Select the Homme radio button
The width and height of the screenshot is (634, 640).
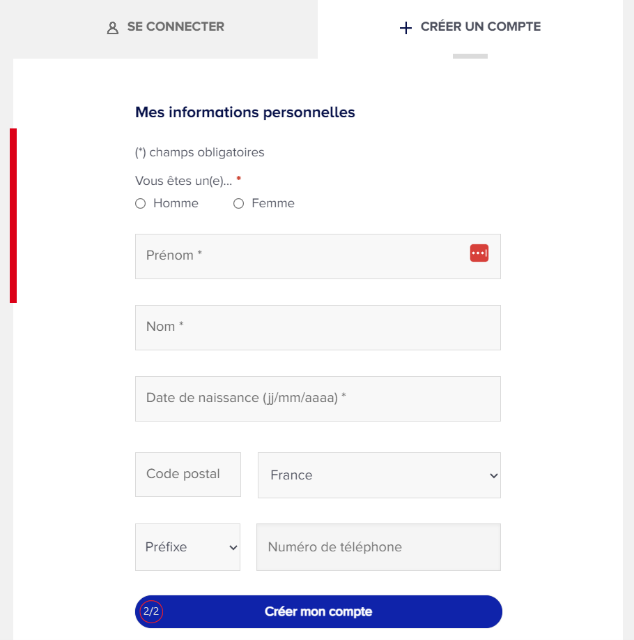(x=140, y=203)
